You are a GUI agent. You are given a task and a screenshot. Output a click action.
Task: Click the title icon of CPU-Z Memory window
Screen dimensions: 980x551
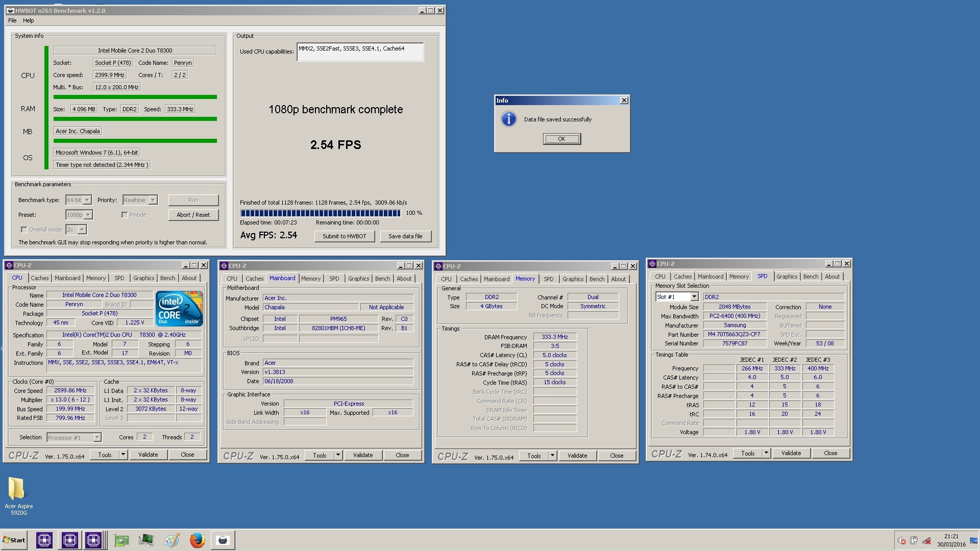438,266
